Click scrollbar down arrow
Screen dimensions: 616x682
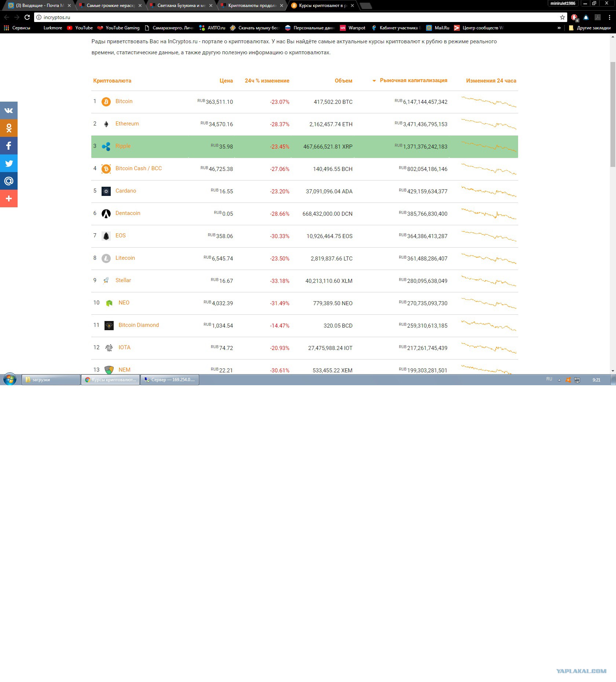tap(613, 371)
